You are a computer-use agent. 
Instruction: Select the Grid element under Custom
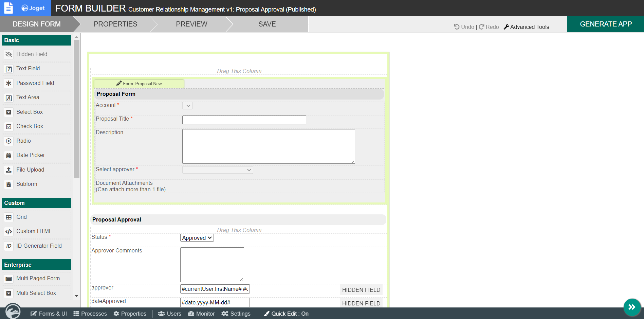point(21,217)
